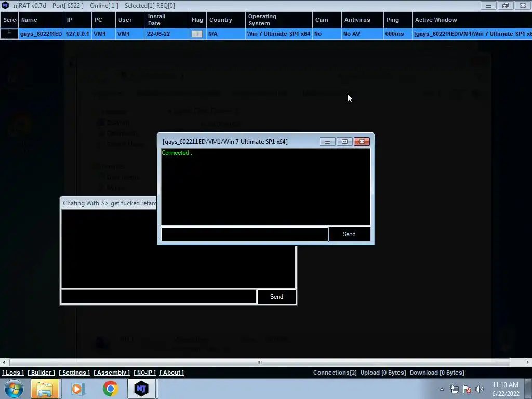
Task: Click the taskbar clock showing 11:10 AM
Action: pyautogui.click(x=506, y=389)
